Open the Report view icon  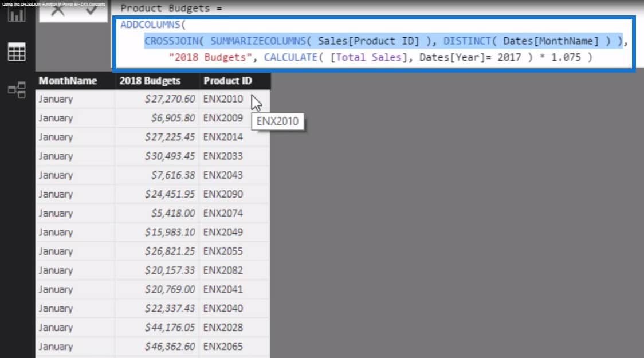(17, 15)
